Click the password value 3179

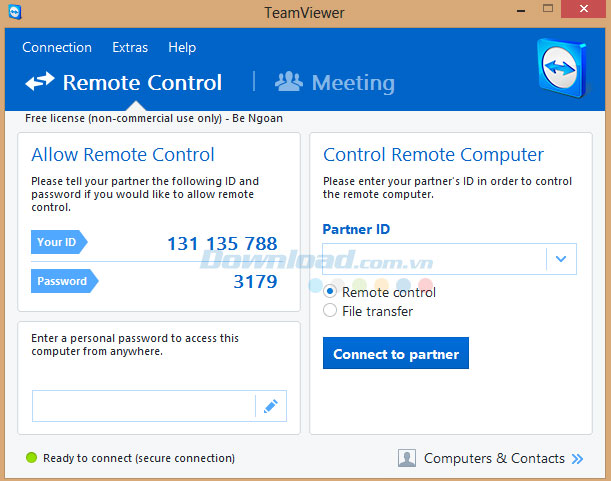point(254,282)
